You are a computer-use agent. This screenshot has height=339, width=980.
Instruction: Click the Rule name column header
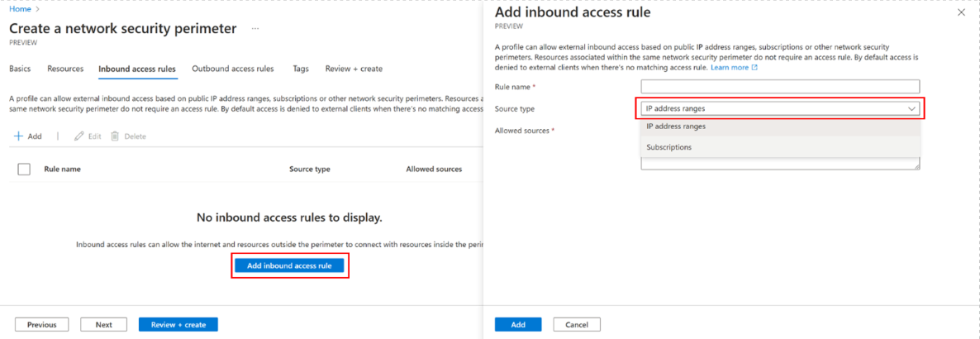click(x=62, y=169)
